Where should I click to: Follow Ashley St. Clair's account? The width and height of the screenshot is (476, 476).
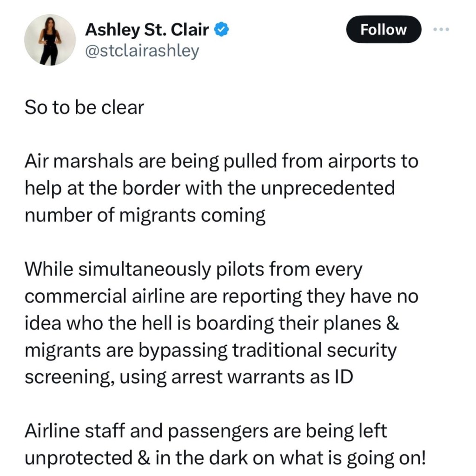pyautogui.click(x=383, y=29)
